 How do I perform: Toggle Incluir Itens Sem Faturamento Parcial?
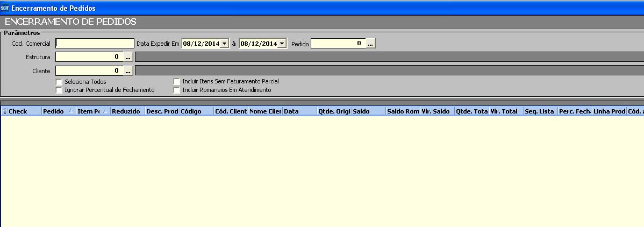177,81
